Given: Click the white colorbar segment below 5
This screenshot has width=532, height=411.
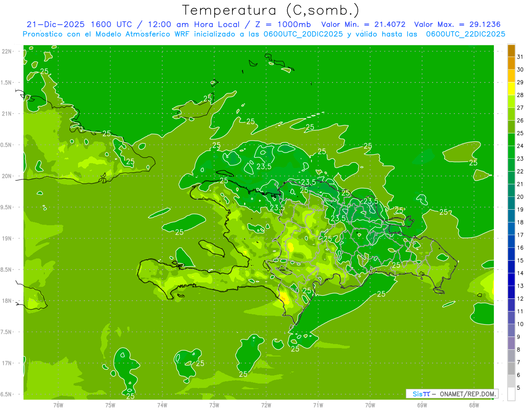Looking at the screenshot, I should pos(511,394).
